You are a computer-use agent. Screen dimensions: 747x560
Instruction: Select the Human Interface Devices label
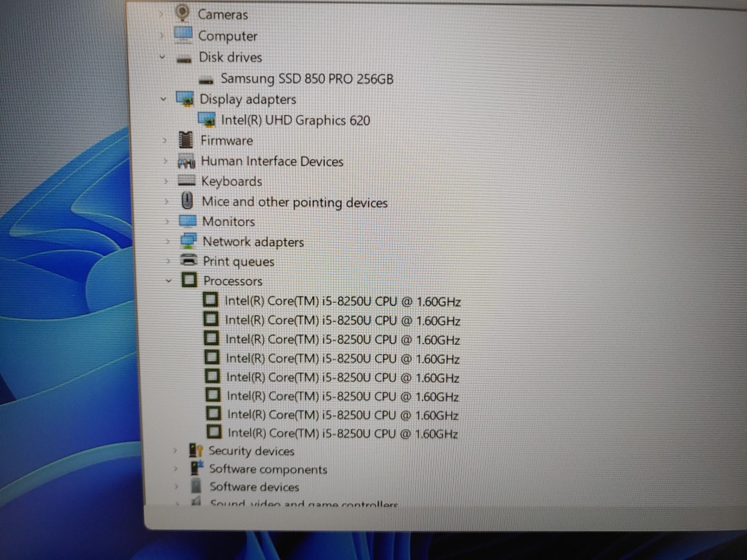point(272,161)
